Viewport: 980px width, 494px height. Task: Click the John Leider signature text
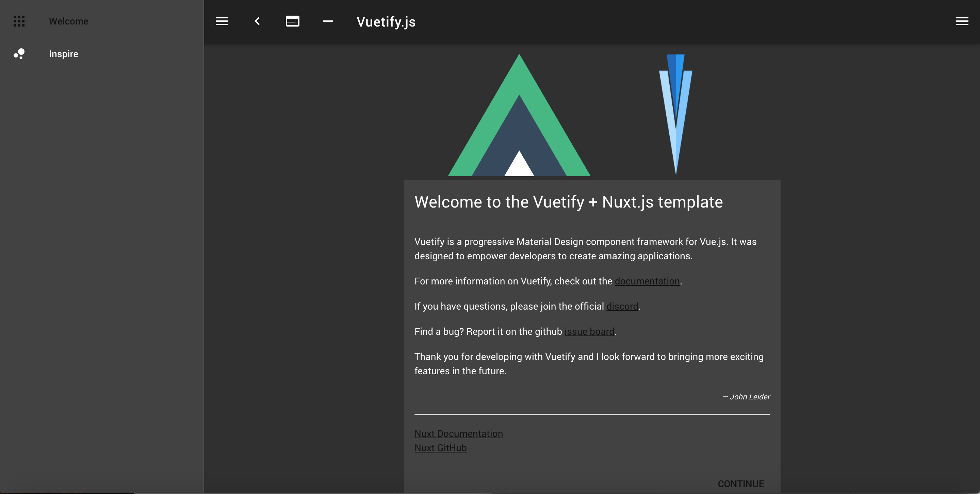tap(746, 397)
